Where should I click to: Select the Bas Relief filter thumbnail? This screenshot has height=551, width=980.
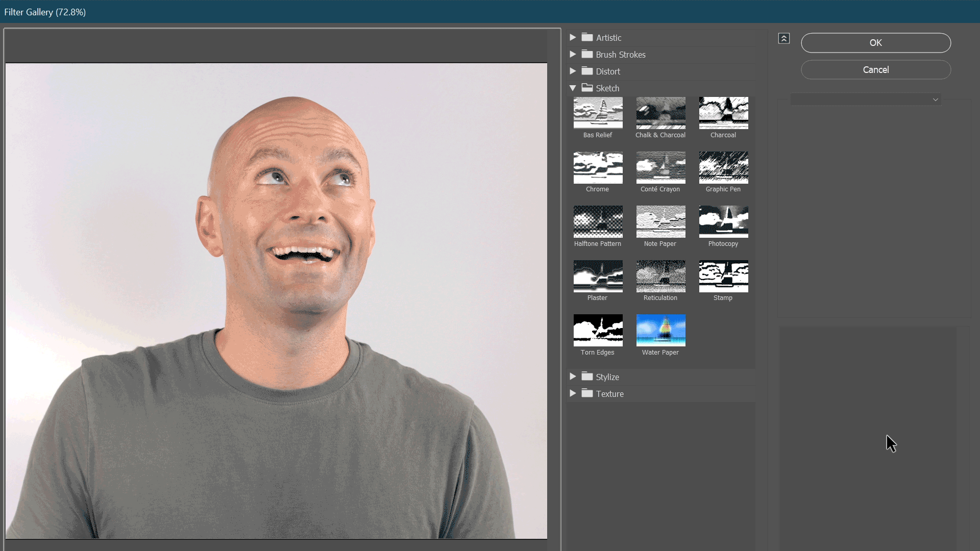tap(598, 113)
